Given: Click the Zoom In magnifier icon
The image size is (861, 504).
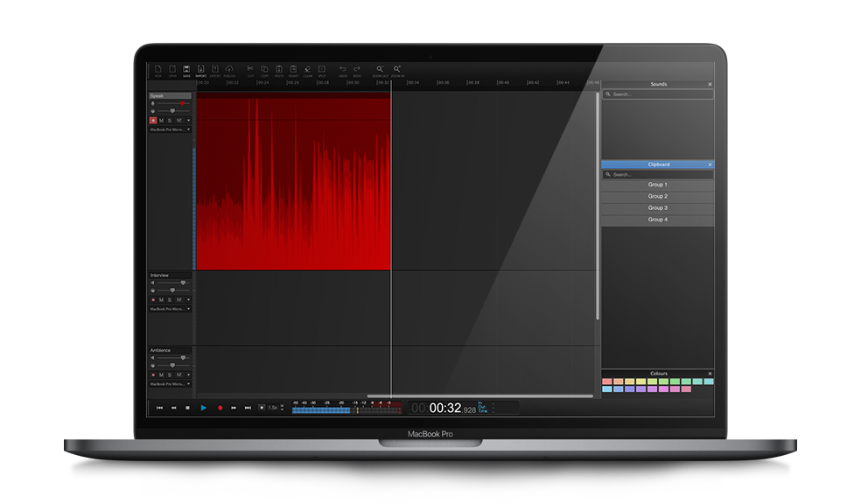Looking at the screenshot, I should point(397,69).
